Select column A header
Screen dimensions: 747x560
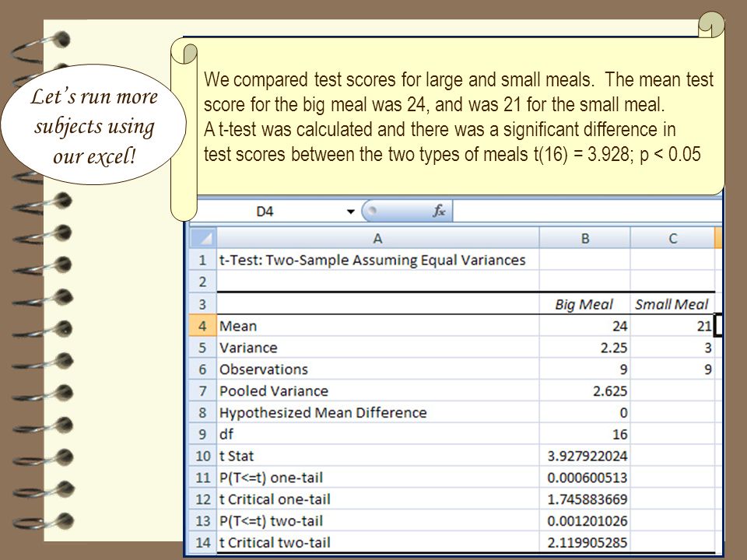(378, 238)
